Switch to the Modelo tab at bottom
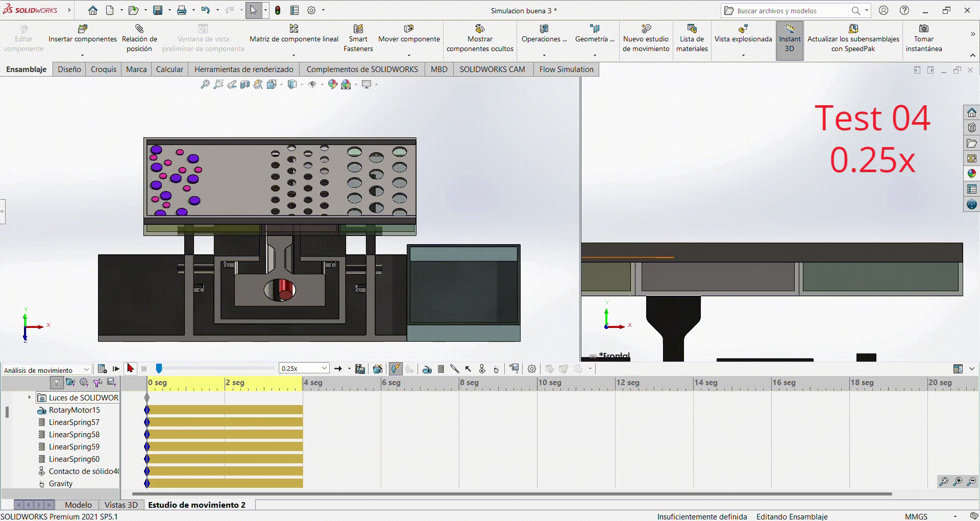 click(78, 505)
